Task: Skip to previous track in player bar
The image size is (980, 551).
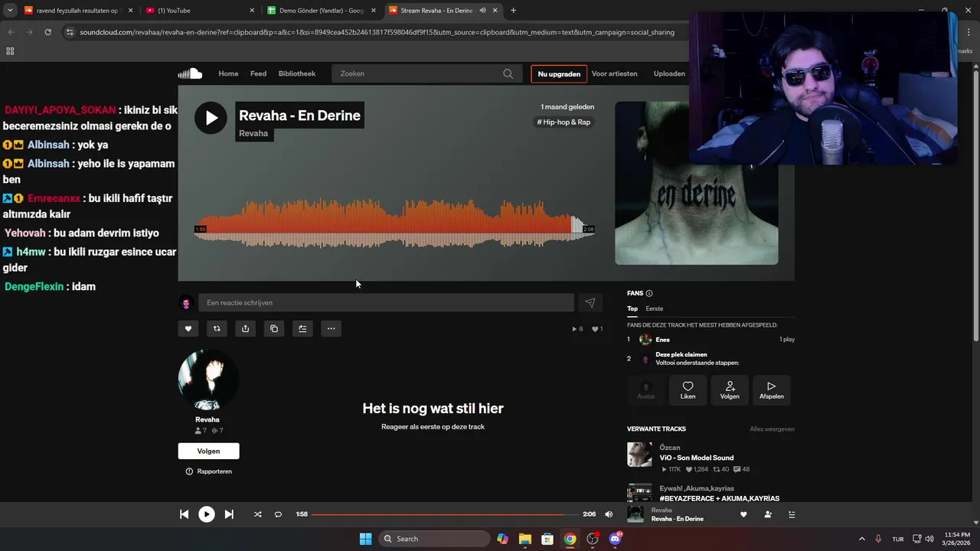Action: (184, 514)
